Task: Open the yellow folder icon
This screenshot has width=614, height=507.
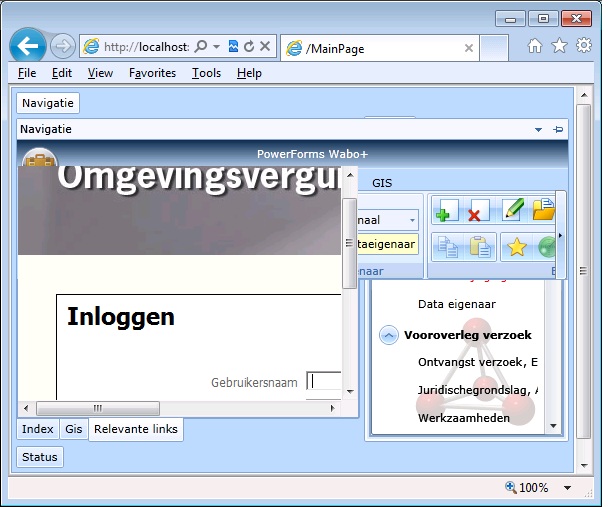Action: pos(544,209)
